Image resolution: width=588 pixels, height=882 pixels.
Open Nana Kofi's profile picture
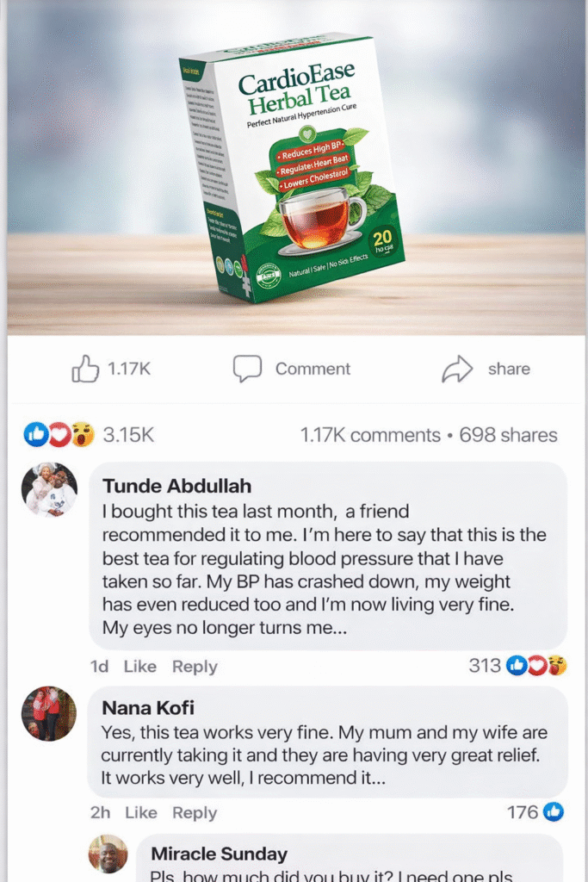click(49, 714)
